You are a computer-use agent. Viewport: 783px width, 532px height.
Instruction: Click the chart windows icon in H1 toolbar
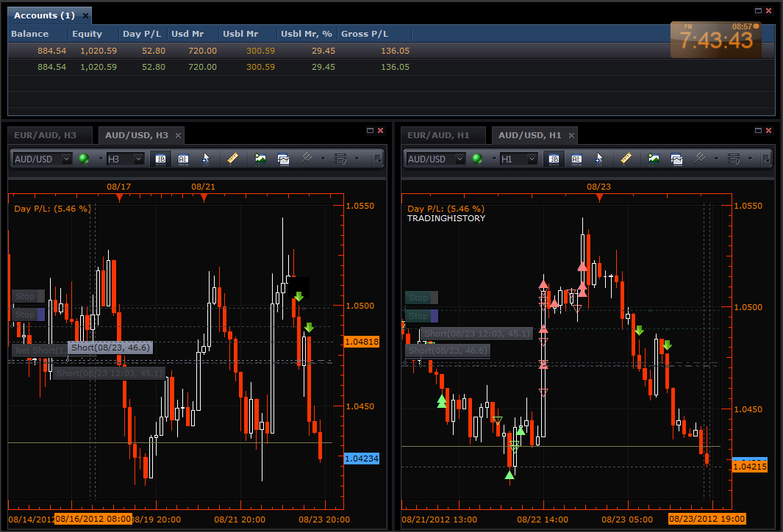coord(676,158)
